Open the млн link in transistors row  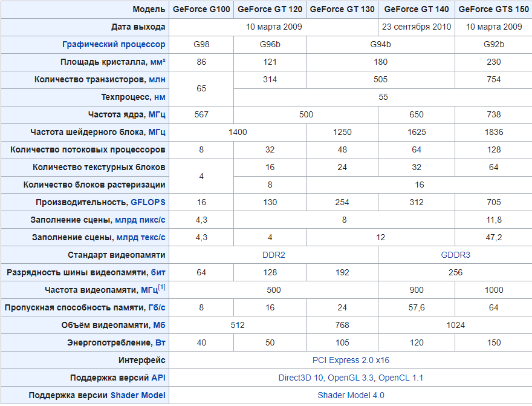click(x=157, y=80)
